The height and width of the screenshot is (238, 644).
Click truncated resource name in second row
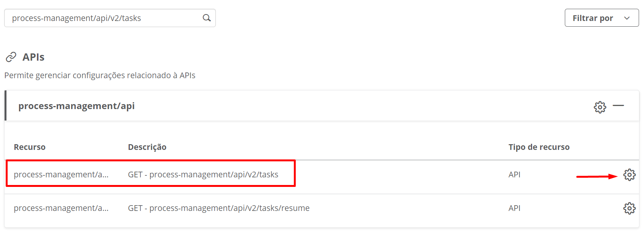(x=61, y=208)
